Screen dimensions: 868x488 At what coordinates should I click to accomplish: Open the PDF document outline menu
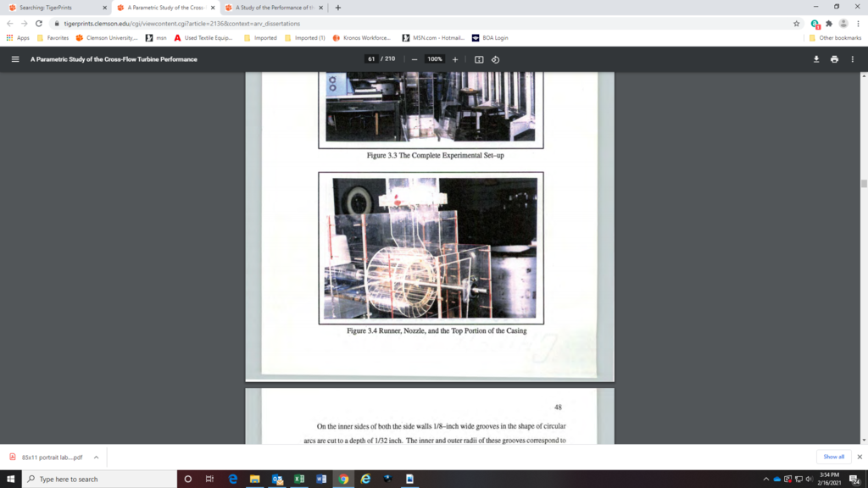pyautogui.click(x=14, y=59)
